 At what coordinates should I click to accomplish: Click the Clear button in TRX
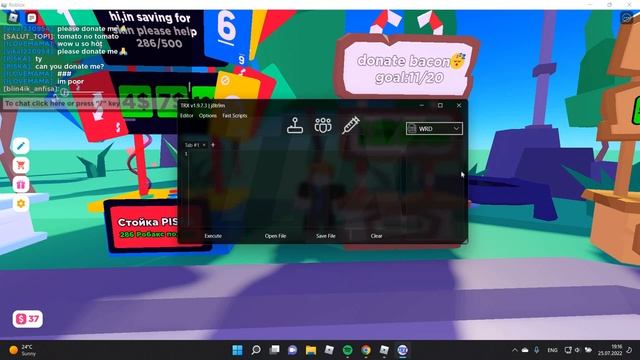[x=376, y=236]
